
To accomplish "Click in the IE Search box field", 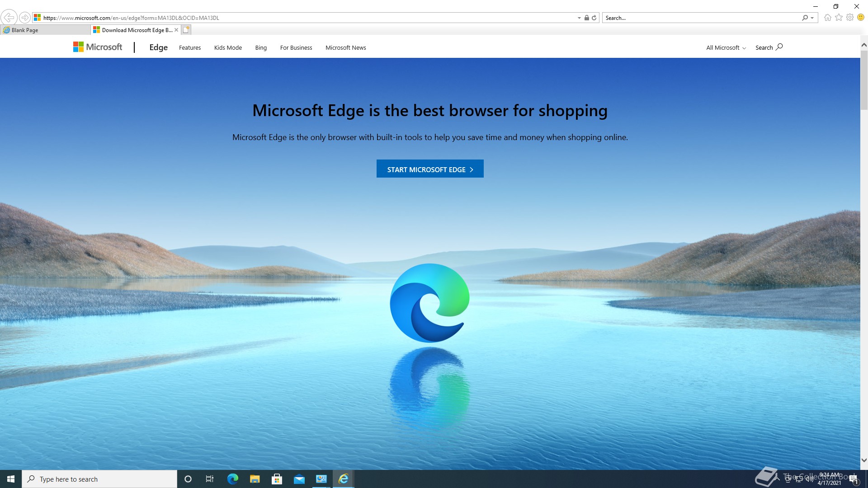I will point(702,18).
